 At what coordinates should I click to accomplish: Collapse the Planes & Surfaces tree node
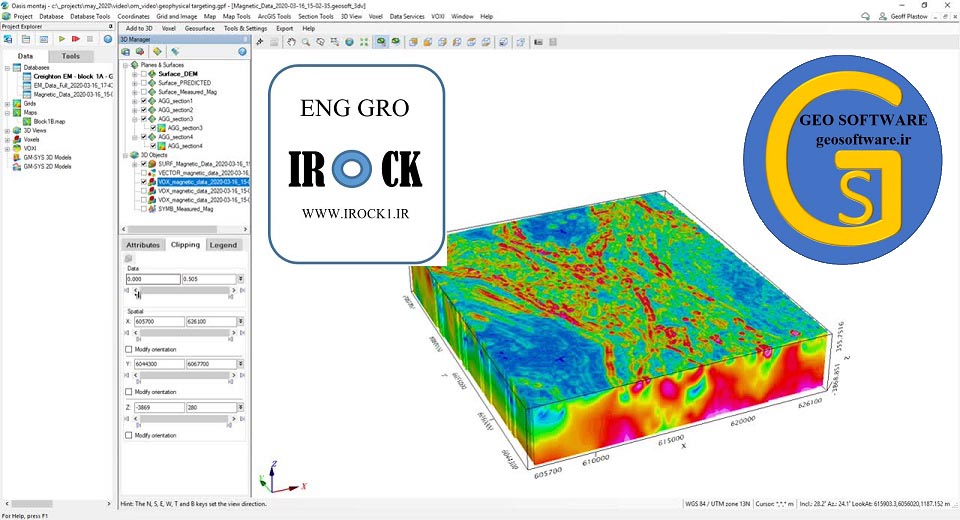tap(126, 65)
